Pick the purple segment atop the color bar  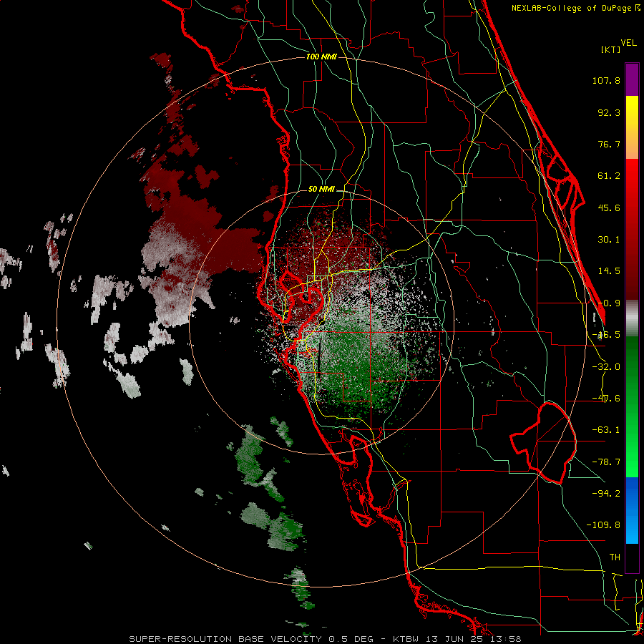click(x=632, y=79)
